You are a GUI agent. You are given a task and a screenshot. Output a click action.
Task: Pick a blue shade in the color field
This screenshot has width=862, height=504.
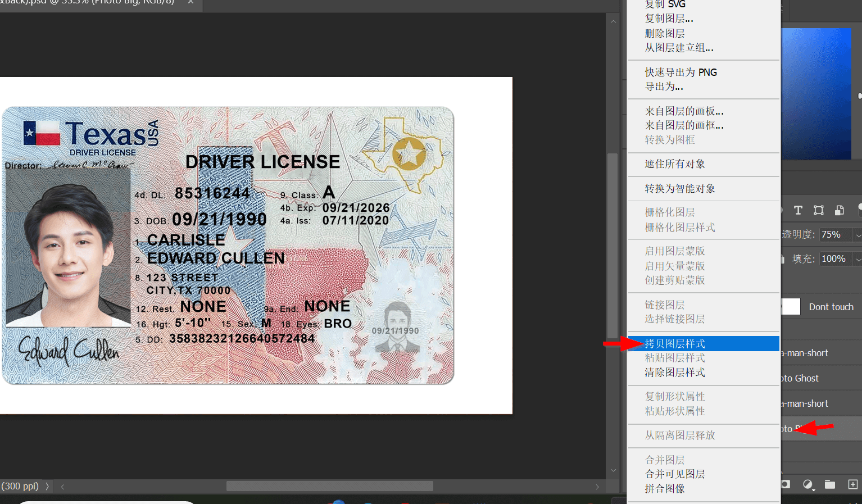click(816, 93)
